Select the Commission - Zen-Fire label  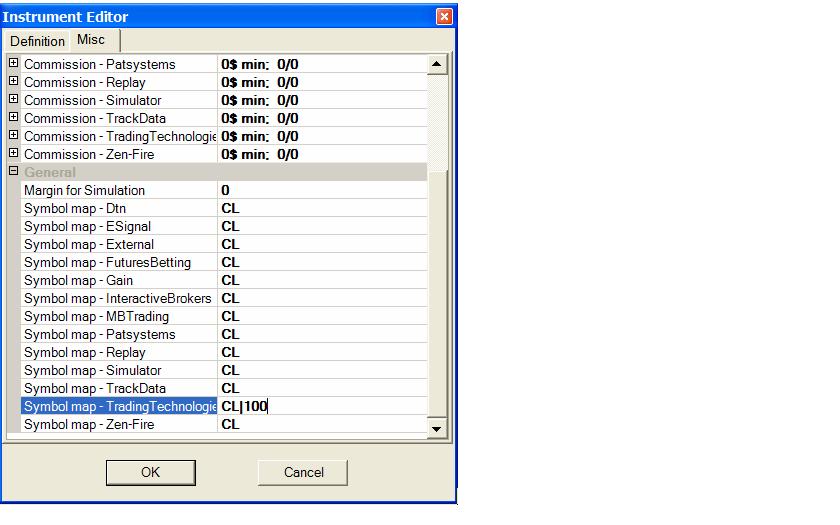[x=89, y=154]
